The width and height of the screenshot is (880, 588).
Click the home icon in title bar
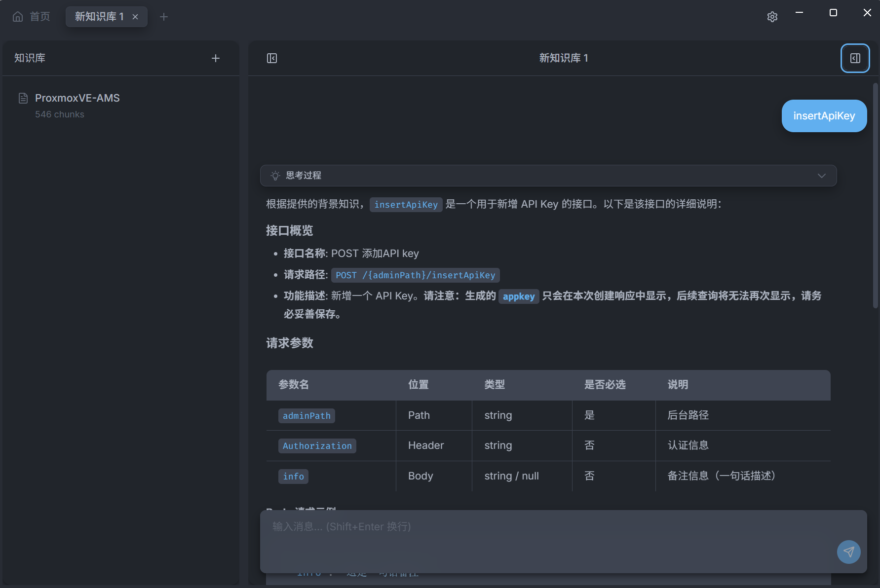click(18, 17)
